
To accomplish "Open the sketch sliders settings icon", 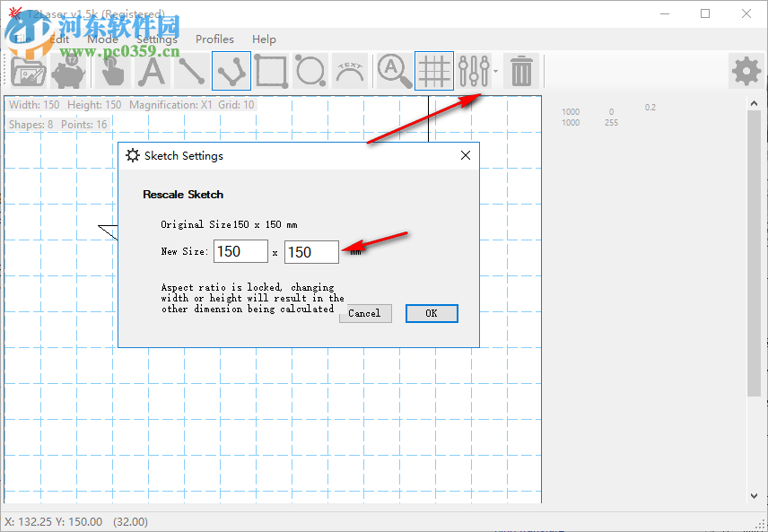I will 474,72.
